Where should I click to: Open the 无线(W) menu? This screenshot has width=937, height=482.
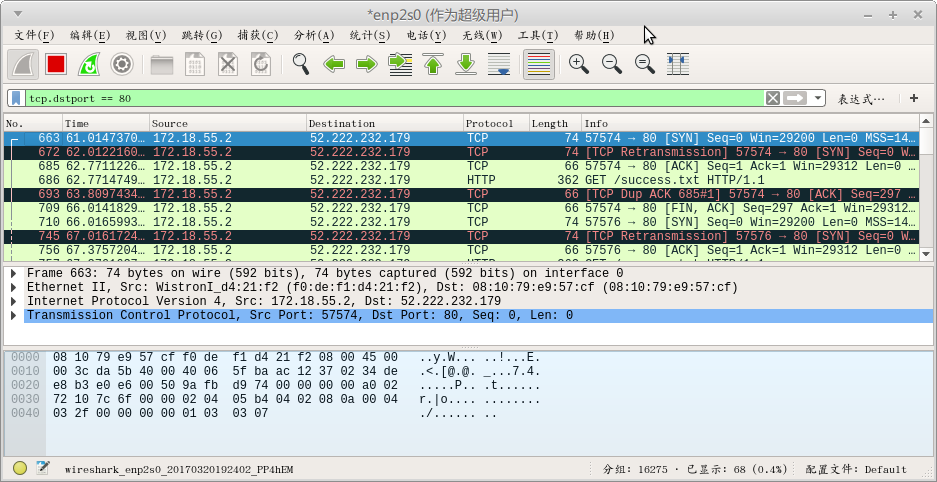pyautogui.click(x=482, y=35)
